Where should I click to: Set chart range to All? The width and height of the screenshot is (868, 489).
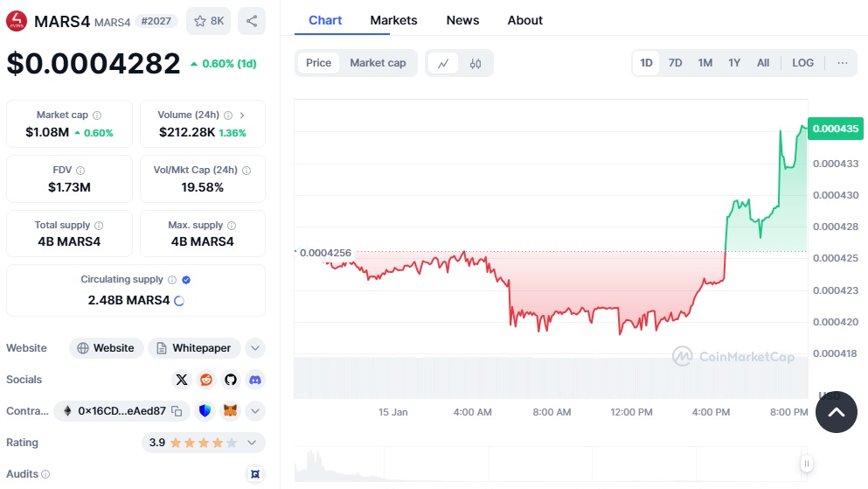click(763, 63)
